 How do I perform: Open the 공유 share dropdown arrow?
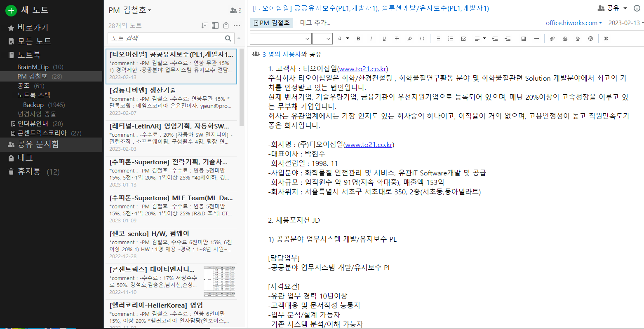(625, 8)
